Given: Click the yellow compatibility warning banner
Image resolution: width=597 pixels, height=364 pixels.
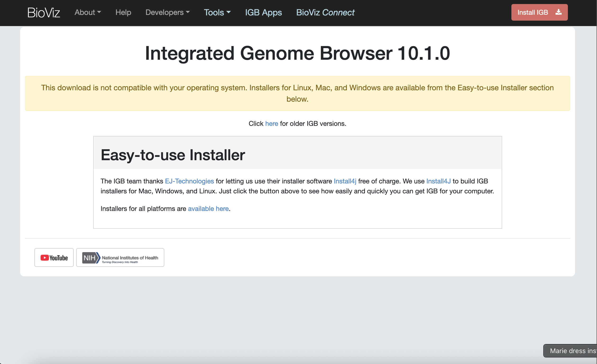Looking at the screenshot, I should [x=297, y=93].
